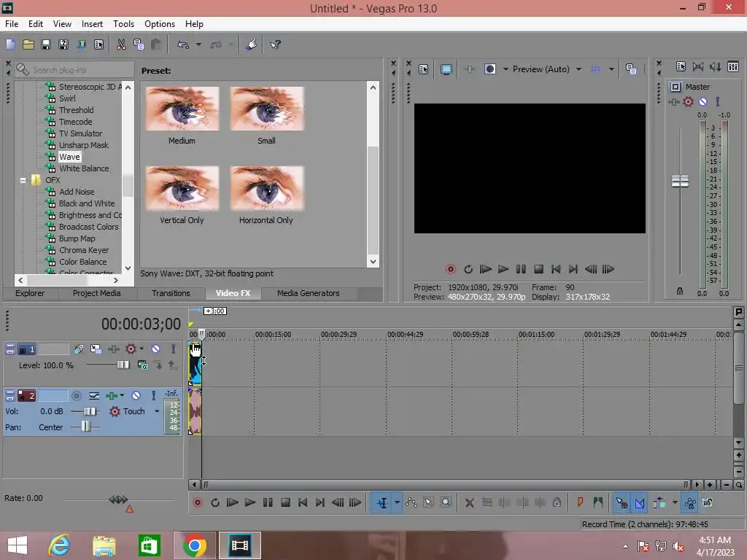Viewport: 747px width, 560px height.
Task: Cut selection with the scissors icon
Action: pos(122,44)
